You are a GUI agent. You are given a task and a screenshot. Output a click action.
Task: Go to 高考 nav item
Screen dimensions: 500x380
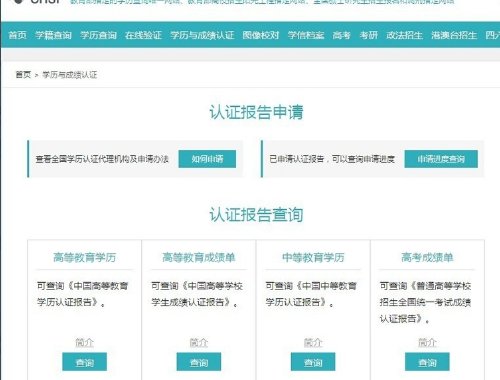[x=342, y=35]
